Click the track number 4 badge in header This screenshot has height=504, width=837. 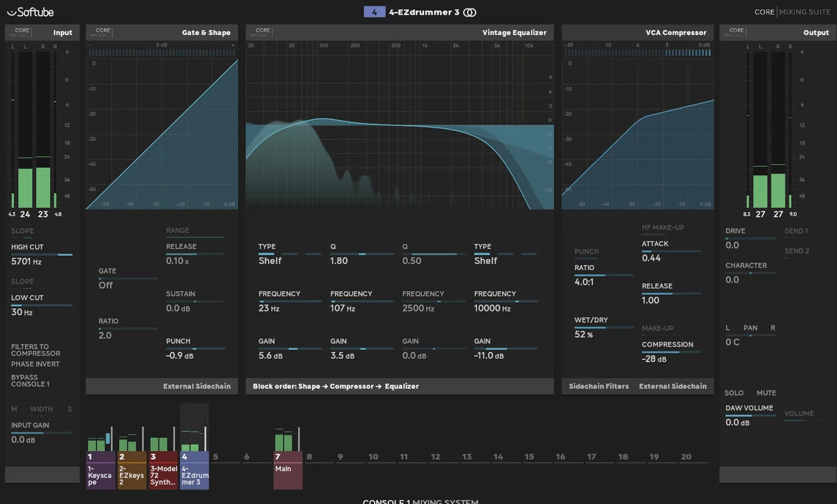[x=374, y=12]
